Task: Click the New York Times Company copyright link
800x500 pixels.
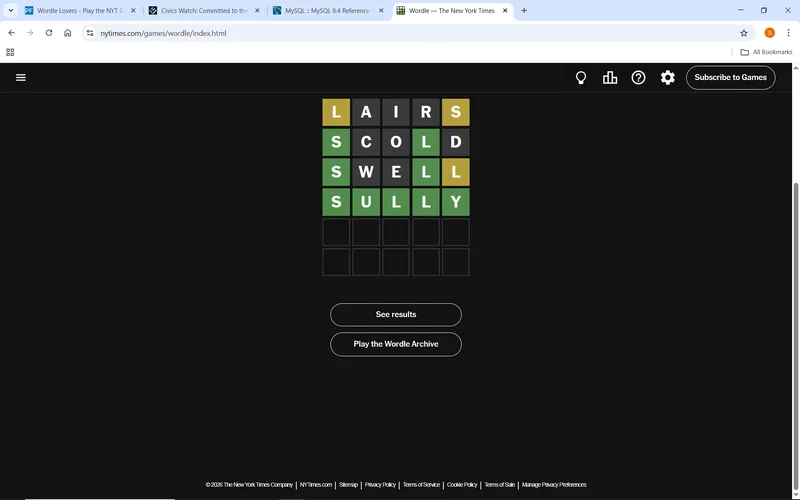Action: tap(249, 485)
